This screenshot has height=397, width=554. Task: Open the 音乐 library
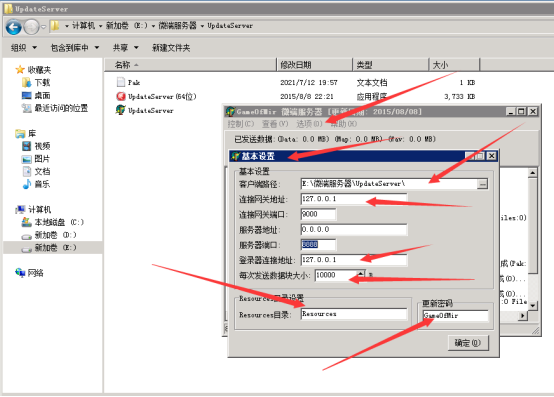pyautogui.click(x=36, y=184)
